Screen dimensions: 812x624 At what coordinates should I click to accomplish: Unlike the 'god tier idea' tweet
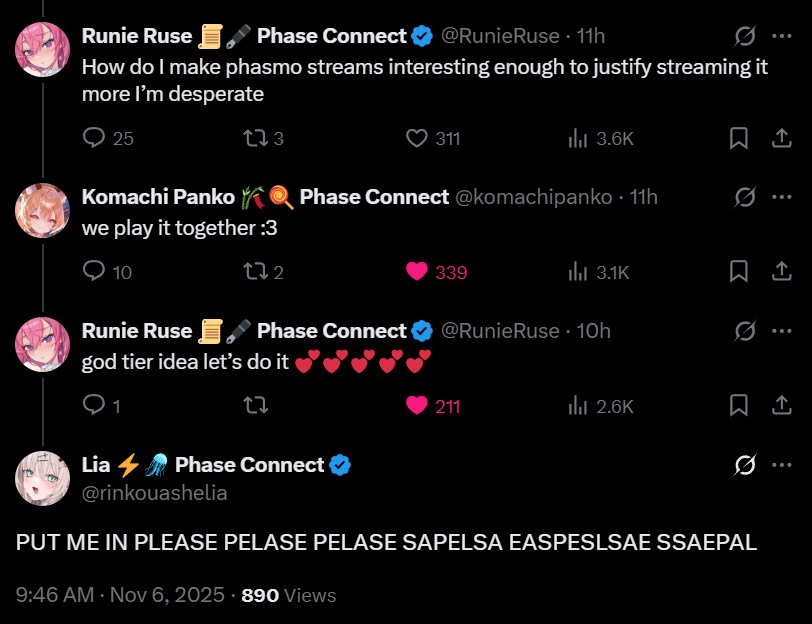433,406
